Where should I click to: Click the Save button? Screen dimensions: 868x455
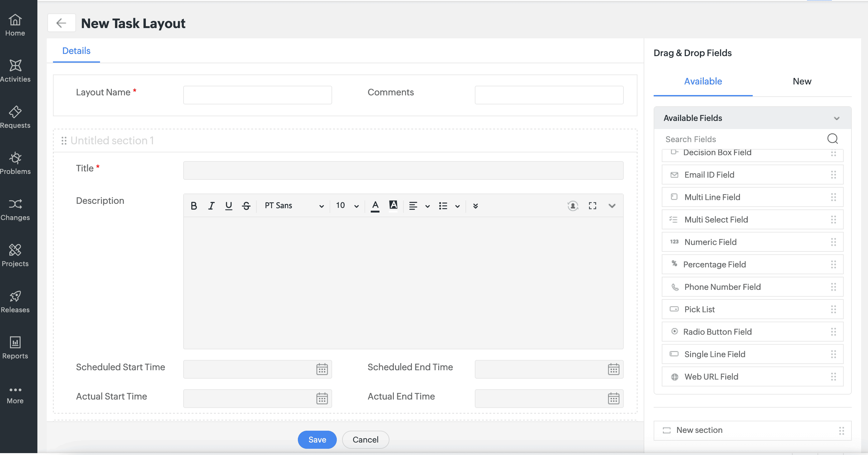pyautogui.click(x=317, y=439)
